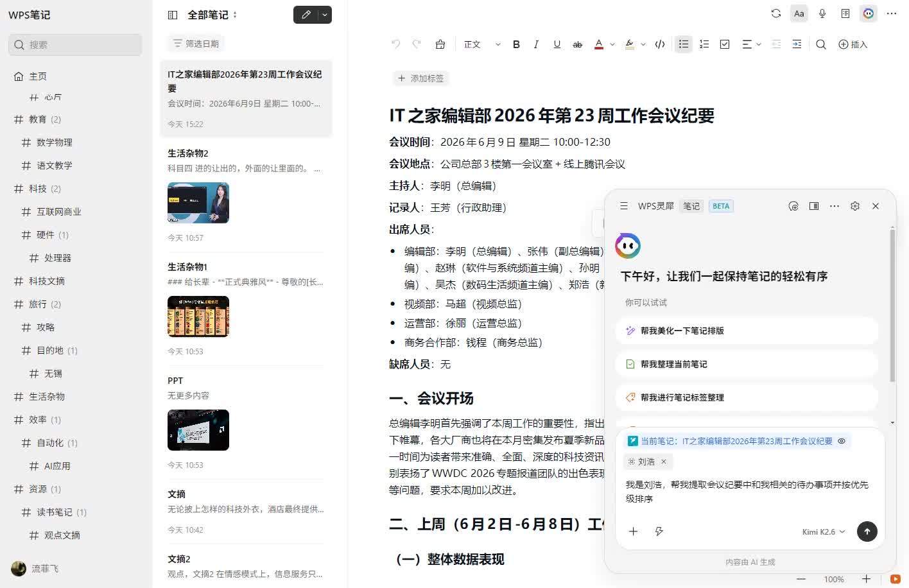This screenshot has width=909, height=588.
Task: Open the 科技文摘 tag
Action: [x=46, y=281]
